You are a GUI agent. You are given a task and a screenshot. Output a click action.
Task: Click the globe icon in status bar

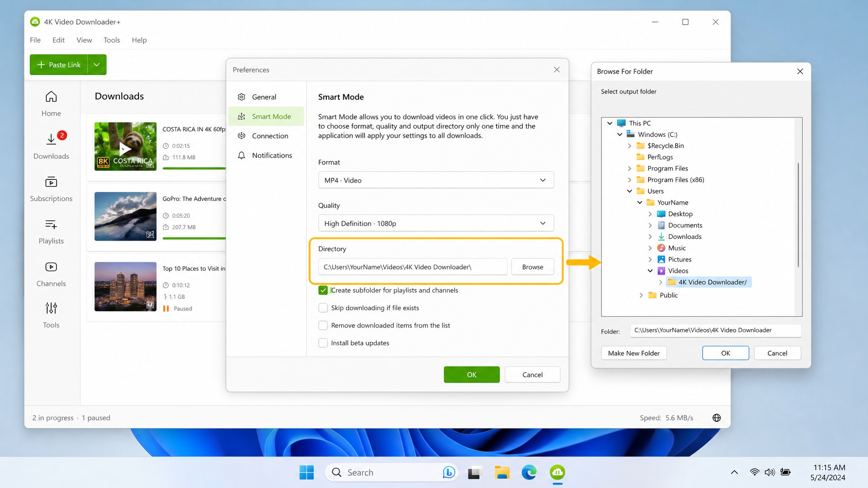point(717,418)
